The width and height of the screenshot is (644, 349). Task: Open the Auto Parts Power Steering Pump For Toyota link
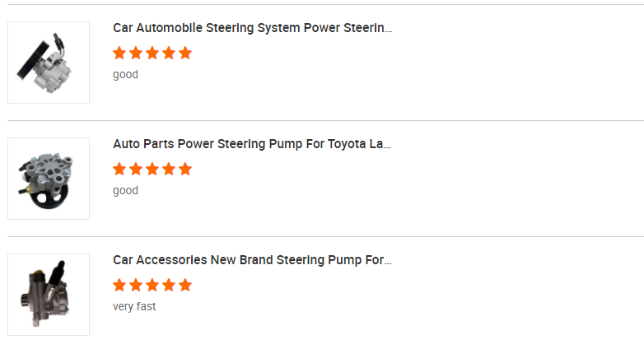click(252, 144)
